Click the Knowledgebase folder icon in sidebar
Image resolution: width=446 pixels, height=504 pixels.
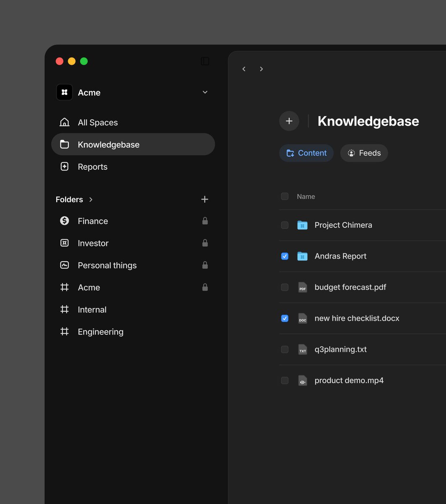click(64, 144)
